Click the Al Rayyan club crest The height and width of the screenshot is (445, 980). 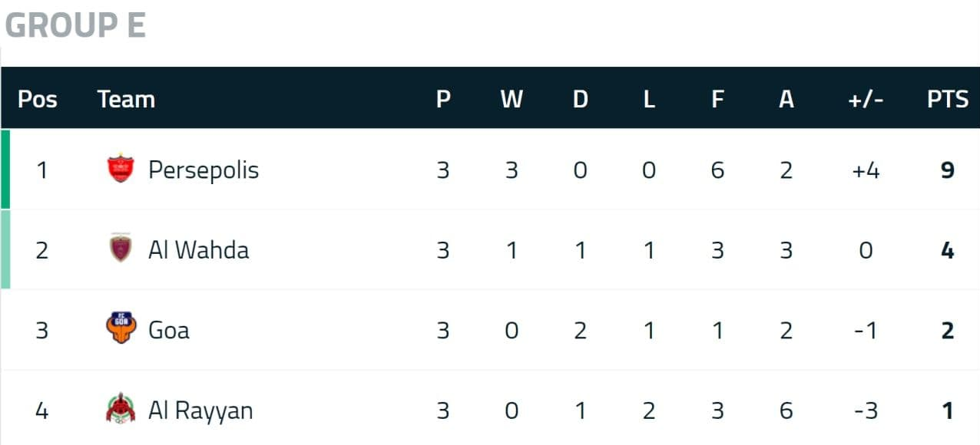click(x=121, y=409)
